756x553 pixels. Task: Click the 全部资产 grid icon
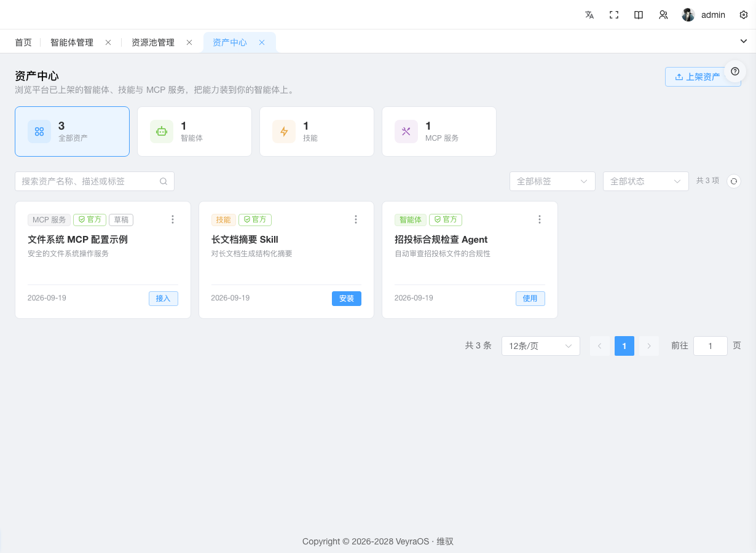[x=39, y=131]
